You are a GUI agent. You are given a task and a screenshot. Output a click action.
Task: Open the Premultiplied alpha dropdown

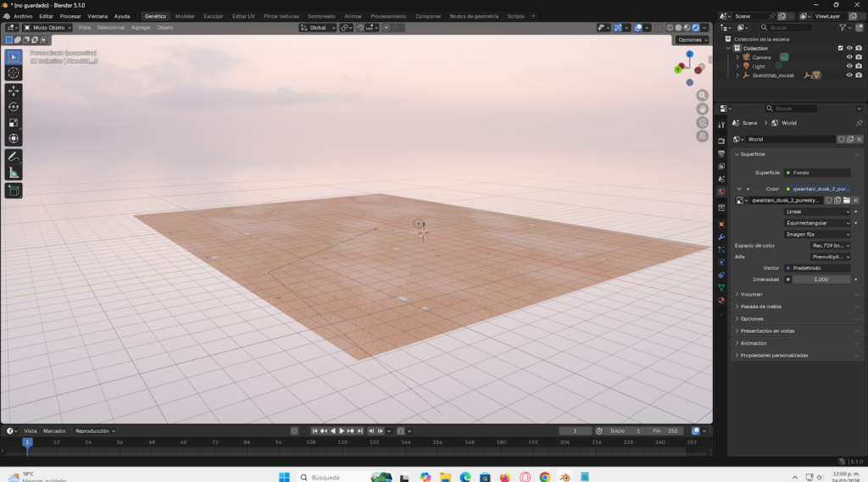[x=830, y=257]
